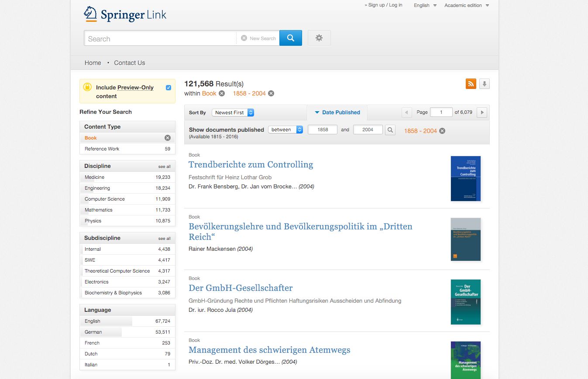
Task: Filter results by English language
Action: coord(127,321)
